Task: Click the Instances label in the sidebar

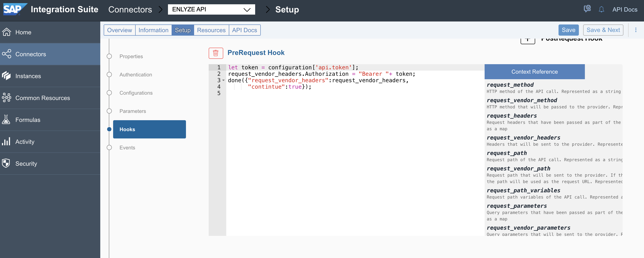Action: pos(28,76)
